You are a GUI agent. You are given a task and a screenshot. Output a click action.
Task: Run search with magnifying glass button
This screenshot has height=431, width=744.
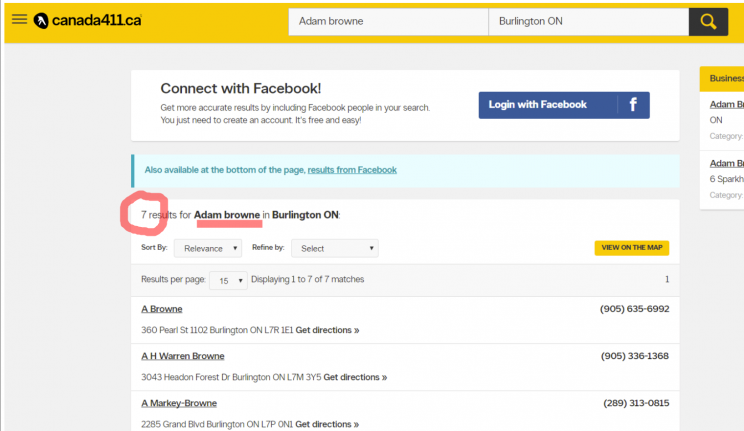pyautogui.click(x=708, y=21)
